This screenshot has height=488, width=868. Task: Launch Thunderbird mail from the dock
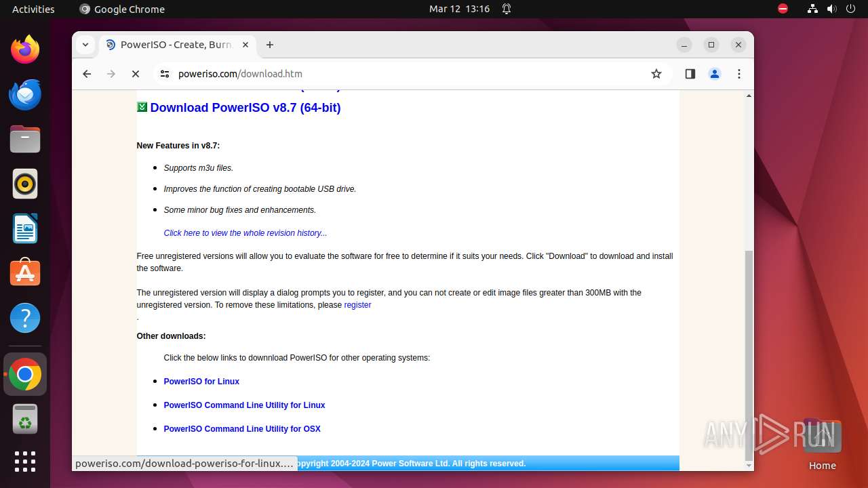(25, 94)
